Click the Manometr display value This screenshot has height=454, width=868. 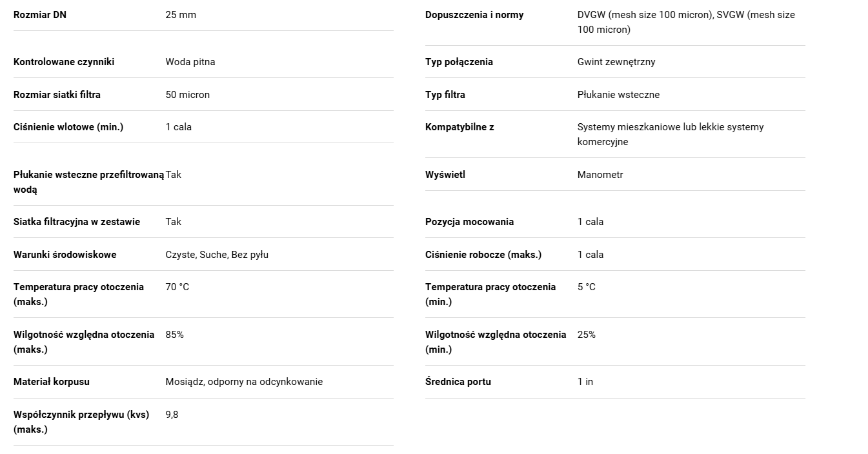point(600,175)
